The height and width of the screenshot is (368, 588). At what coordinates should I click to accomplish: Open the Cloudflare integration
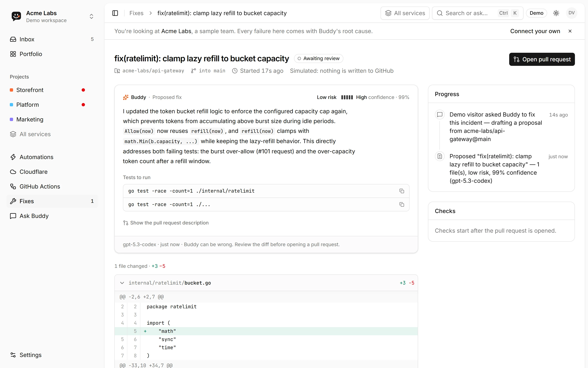(x=52, y=172)
